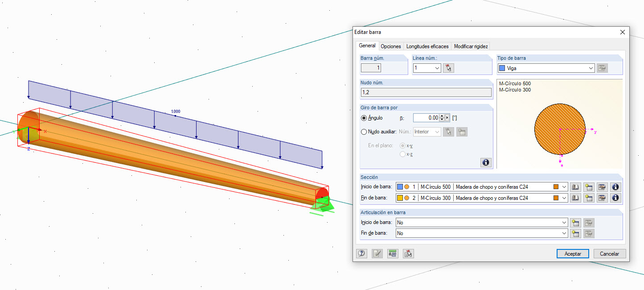The image size is (644, 290).
Task: Choose the x-y plane radio button
Action: [402, 145]
